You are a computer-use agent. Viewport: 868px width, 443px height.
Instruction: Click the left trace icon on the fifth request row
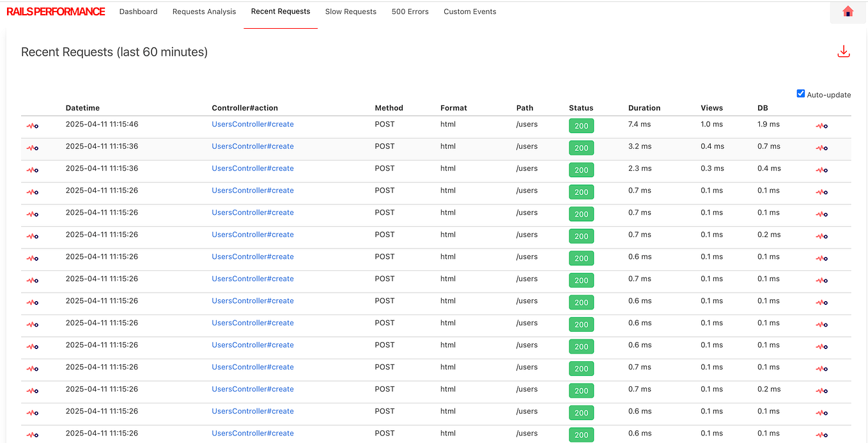point(32,214)
